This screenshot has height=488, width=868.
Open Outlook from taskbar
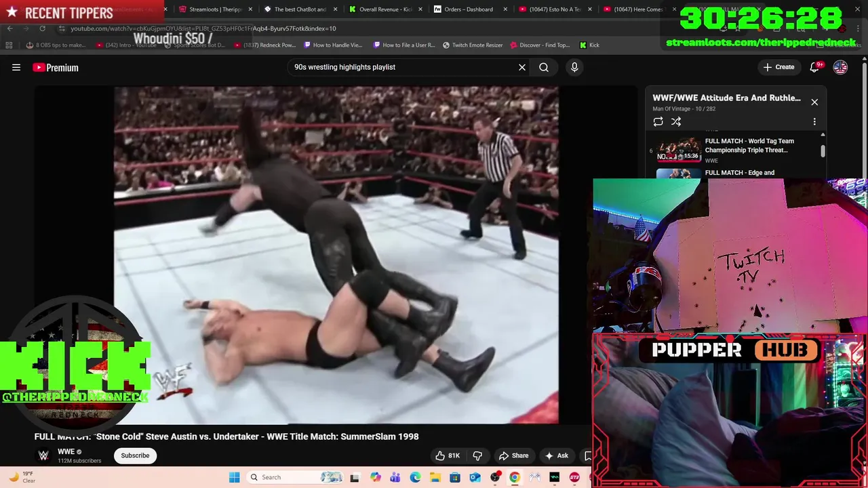pyautogui.click(x=475, y=477)
